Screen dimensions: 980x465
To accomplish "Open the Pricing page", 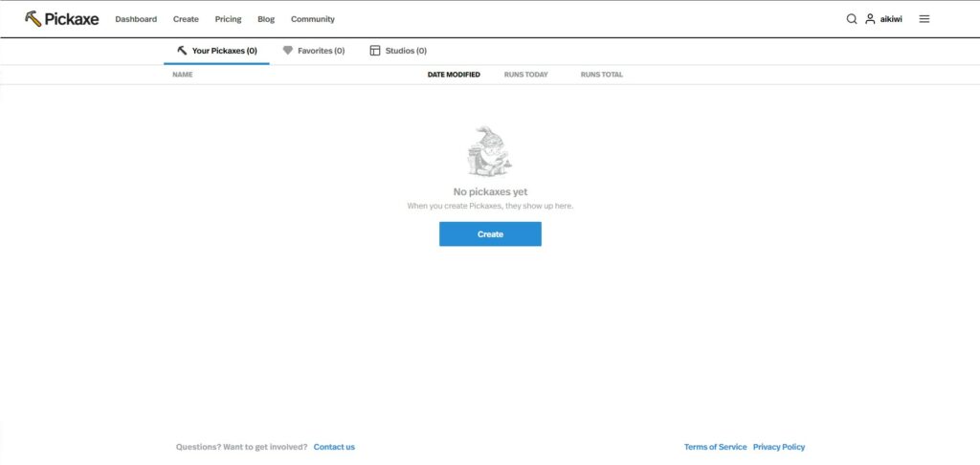I will pyautogui.click(x=228, y=19).
